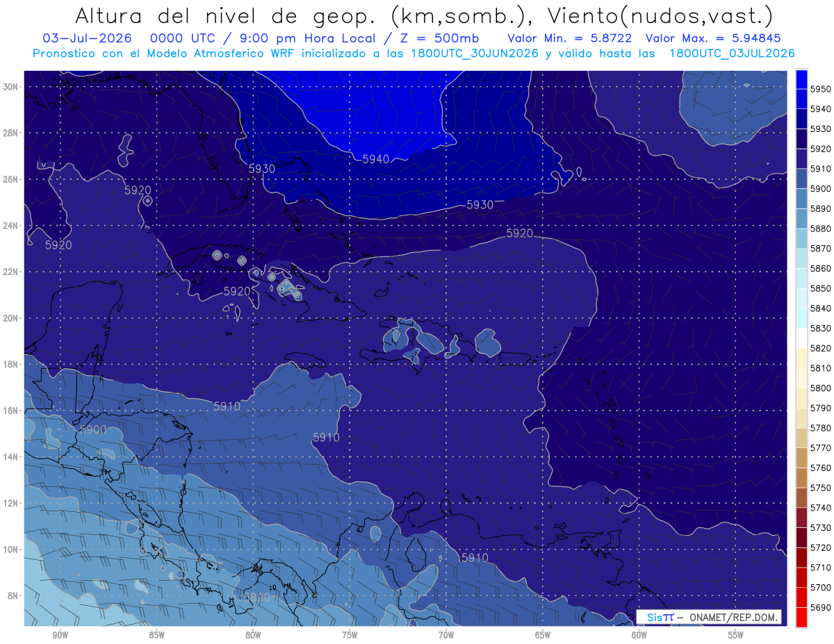Click the '18N' latitude axis label
Screen dimensions: 834x644
coord(10,364)
